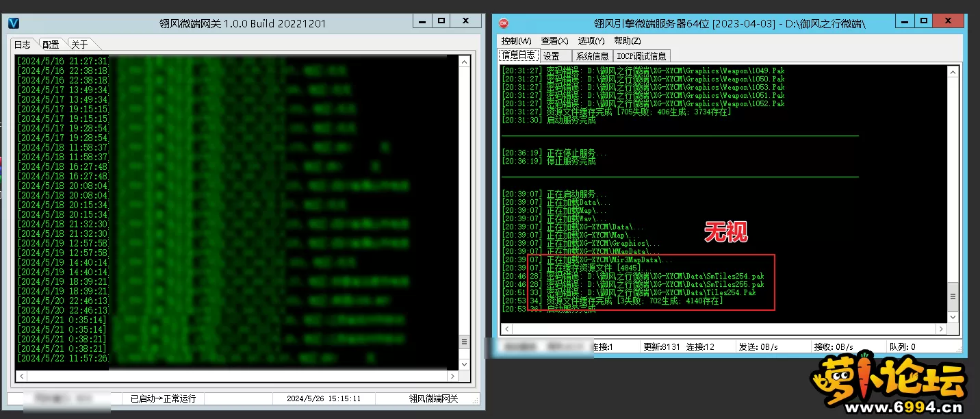Open the 选项(Y) menu

[x=591, y=41]
